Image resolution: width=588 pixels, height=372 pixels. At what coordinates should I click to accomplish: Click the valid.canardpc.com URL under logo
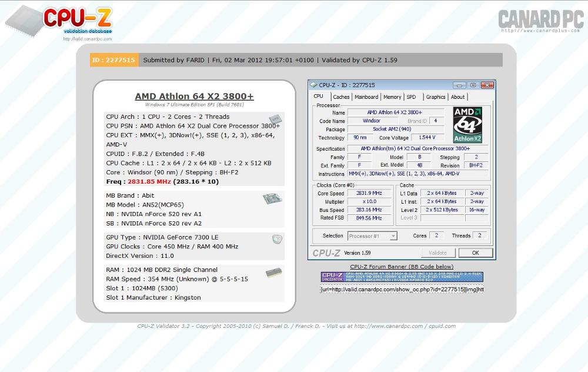point(88,39)
